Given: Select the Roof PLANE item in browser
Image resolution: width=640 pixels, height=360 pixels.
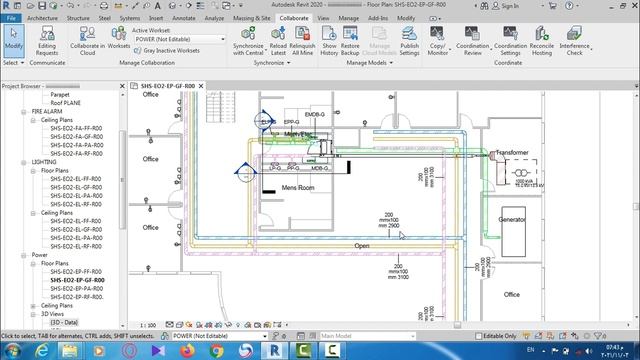Looking at the screenshot, I should click(x=65, y=103).
